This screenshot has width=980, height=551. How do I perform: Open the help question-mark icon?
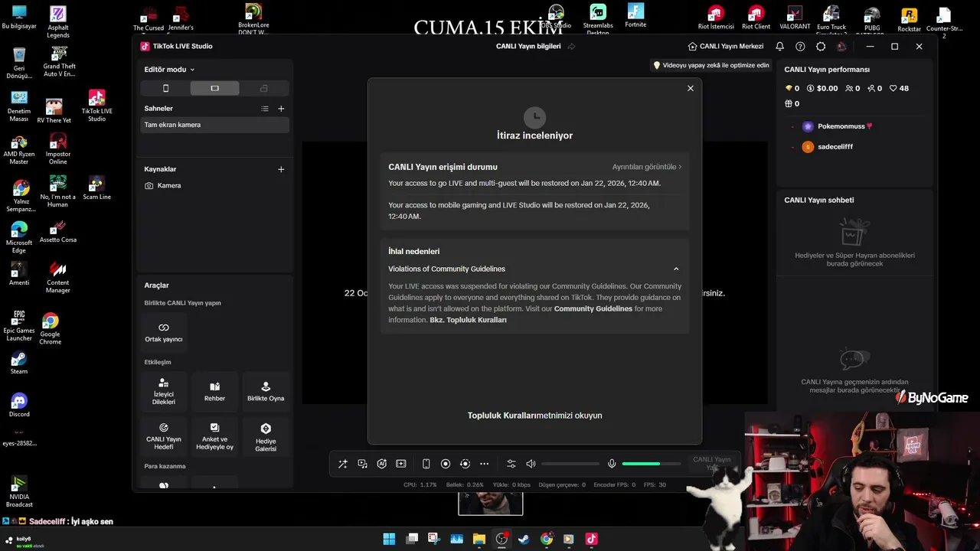pos(800,46)
